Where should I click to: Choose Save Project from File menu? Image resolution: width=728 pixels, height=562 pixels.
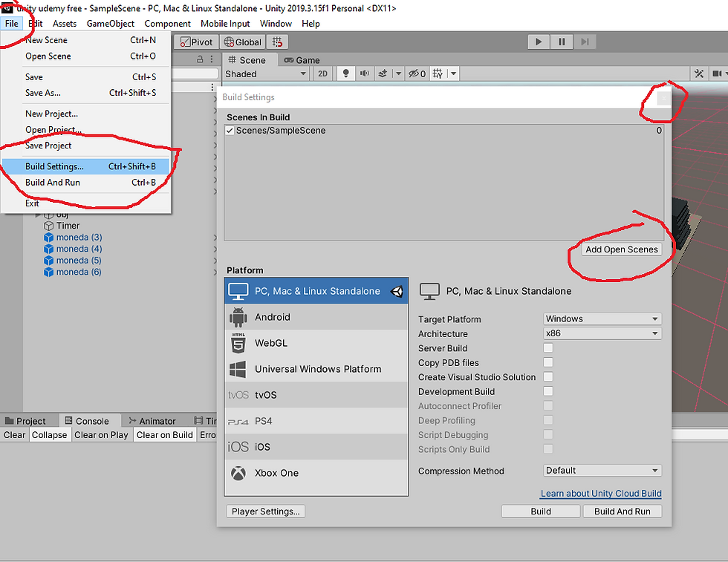pos(85,146)
